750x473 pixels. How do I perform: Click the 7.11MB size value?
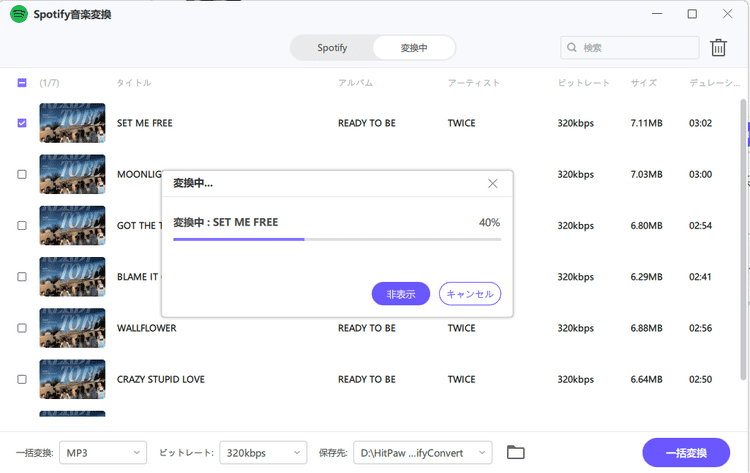(x=646, y=123)
